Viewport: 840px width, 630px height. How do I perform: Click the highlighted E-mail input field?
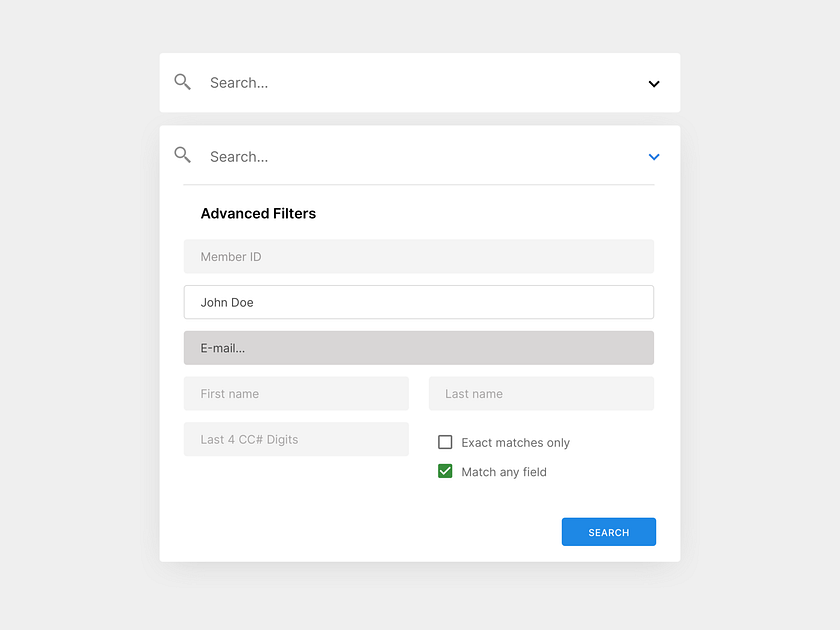418,347
